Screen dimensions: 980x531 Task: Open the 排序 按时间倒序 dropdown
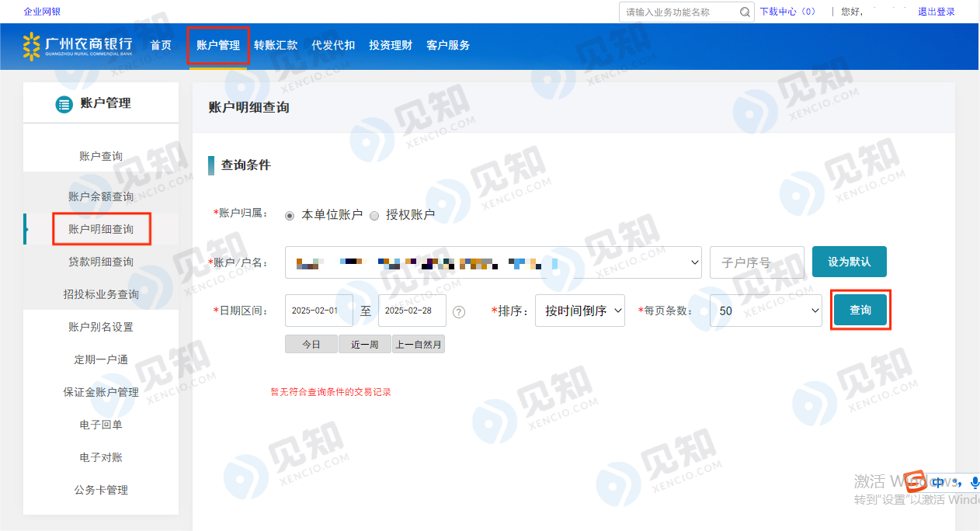(x=579, y=311)
